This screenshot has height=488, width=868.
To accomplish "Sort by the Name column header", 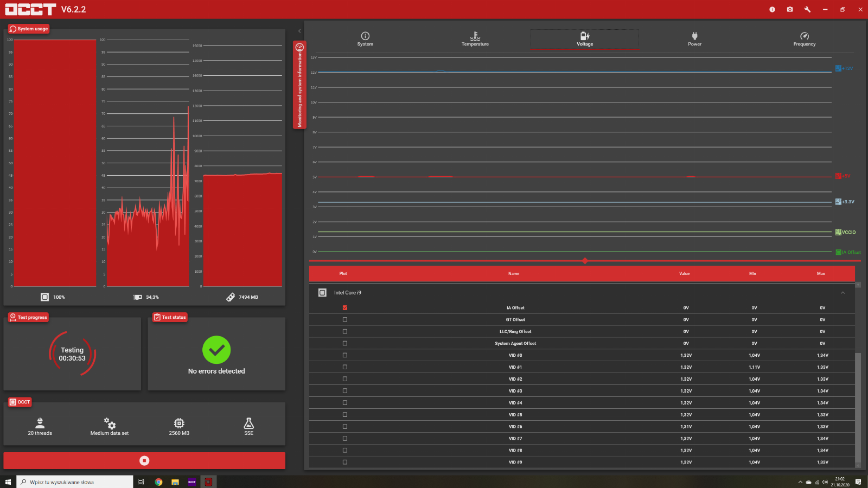I will [x=514, y=274].
